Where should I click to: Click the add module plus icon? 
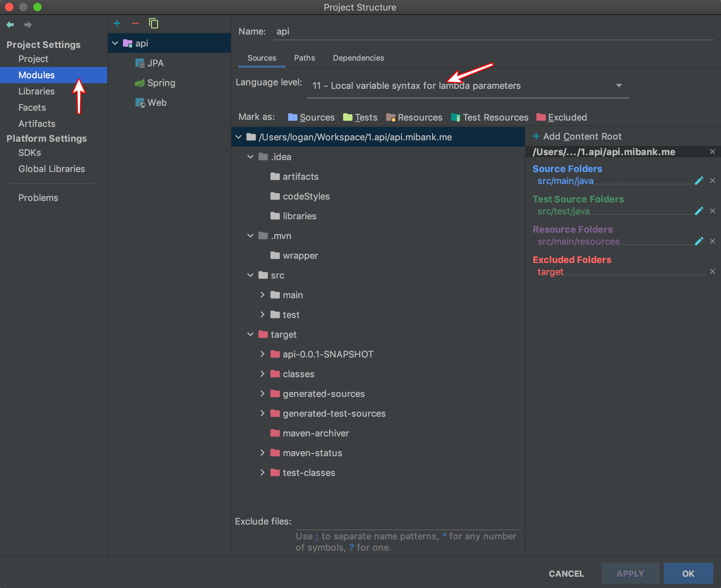point(117,24)
